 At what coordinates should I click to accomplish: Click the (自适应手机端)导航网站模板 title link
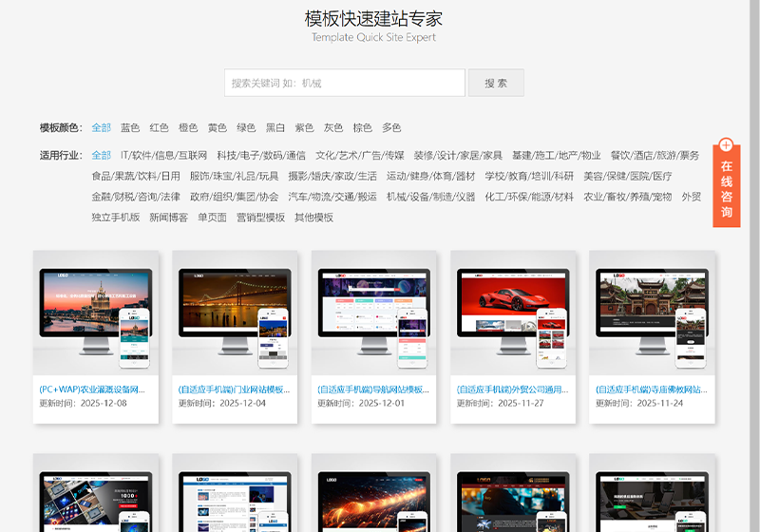pyautogui.click(x=372, y=389)
